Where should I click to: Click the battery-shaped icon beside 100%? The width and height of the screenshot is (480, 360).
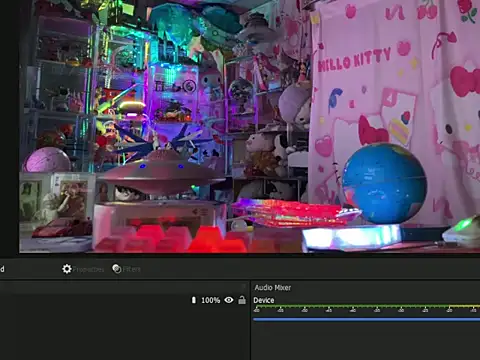[x=194, y=300]
